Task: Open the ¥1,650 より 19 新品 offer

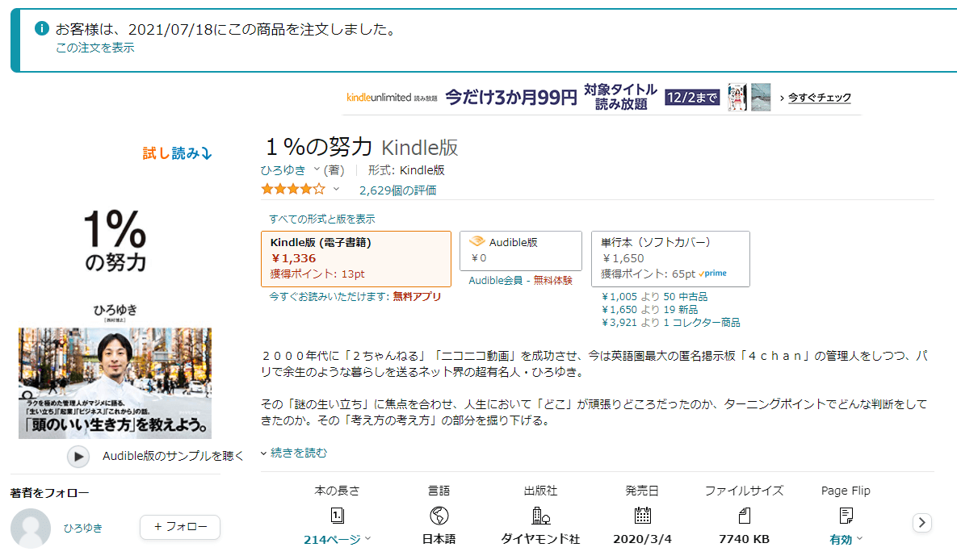Action: (x=649, y=309)
